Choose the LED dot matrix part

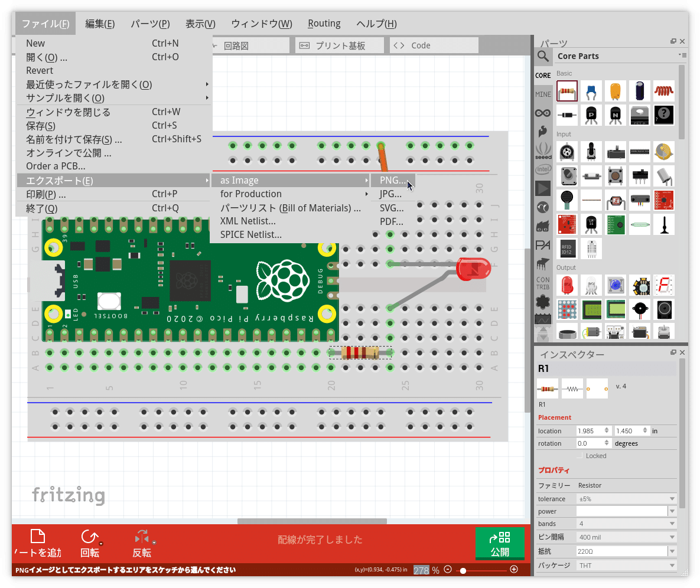(x=567, y=309)
